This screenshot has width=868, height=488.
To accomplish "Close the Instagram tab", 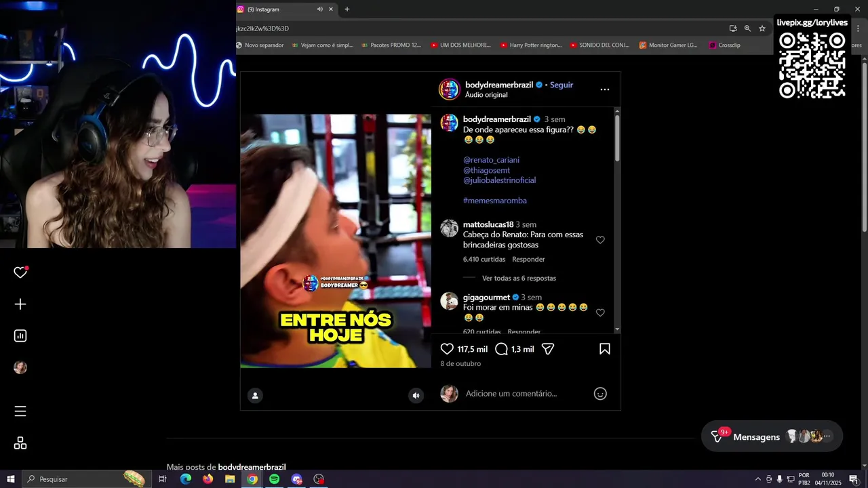I will click(x=331, y=9).
